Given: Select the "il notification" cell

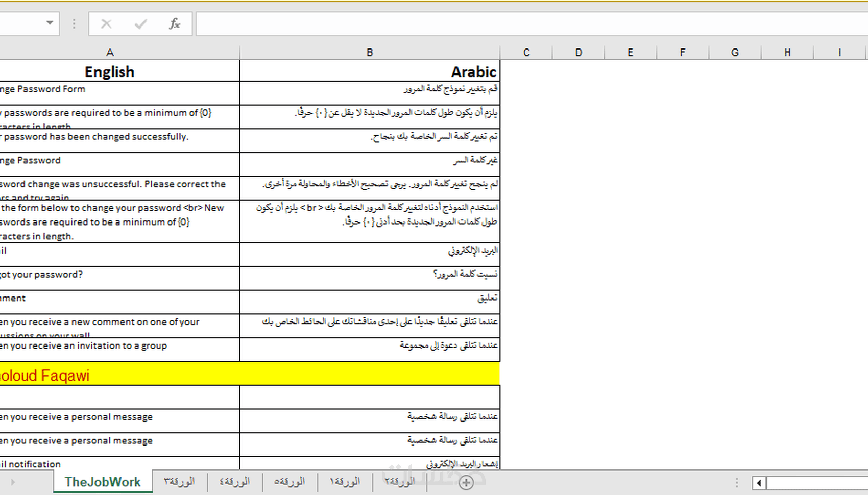Looking at the screenshot, I should pos(119,463).
